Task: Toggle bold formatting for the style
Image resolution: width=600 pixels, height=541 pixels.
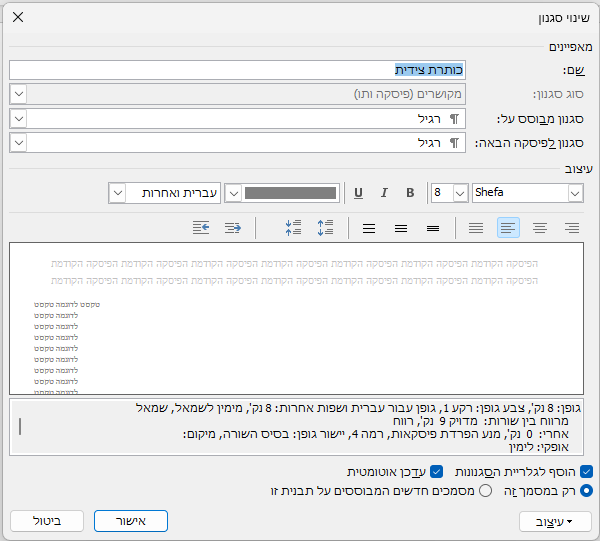Action: pyautogui.click(x=410, y=193)
